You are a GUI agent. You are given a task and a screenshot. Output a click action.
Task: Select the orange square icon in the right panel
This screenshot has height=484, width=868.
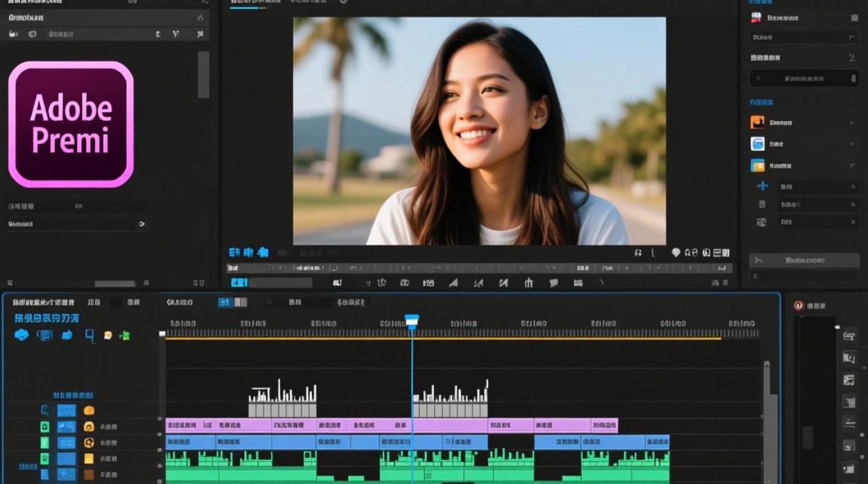click(x=758, y=122)
